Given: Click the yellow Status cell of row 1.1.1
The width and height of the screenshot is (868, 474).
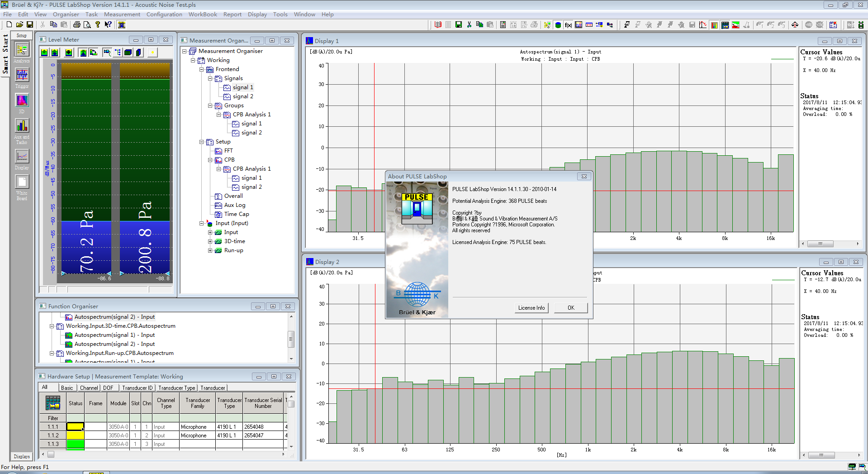Looking at the screenshot, I should (75, 426).
